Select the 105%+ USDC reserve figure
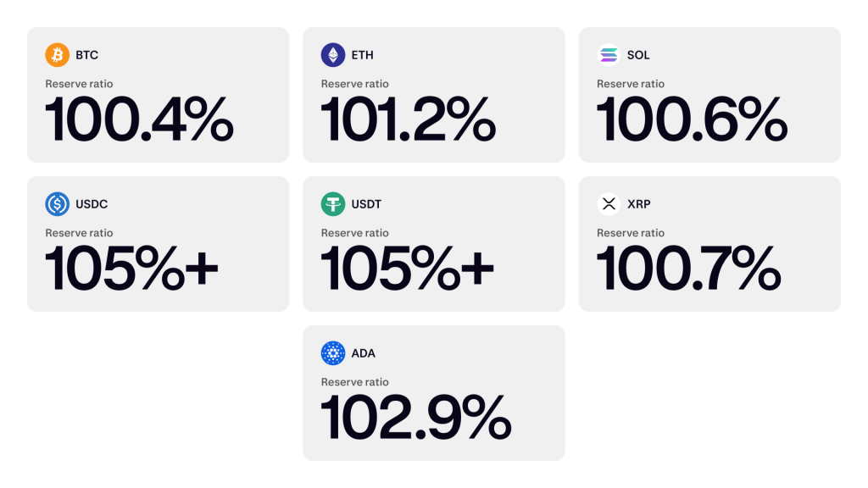Screen dimensions: 868x488 [x=132, y=268]
